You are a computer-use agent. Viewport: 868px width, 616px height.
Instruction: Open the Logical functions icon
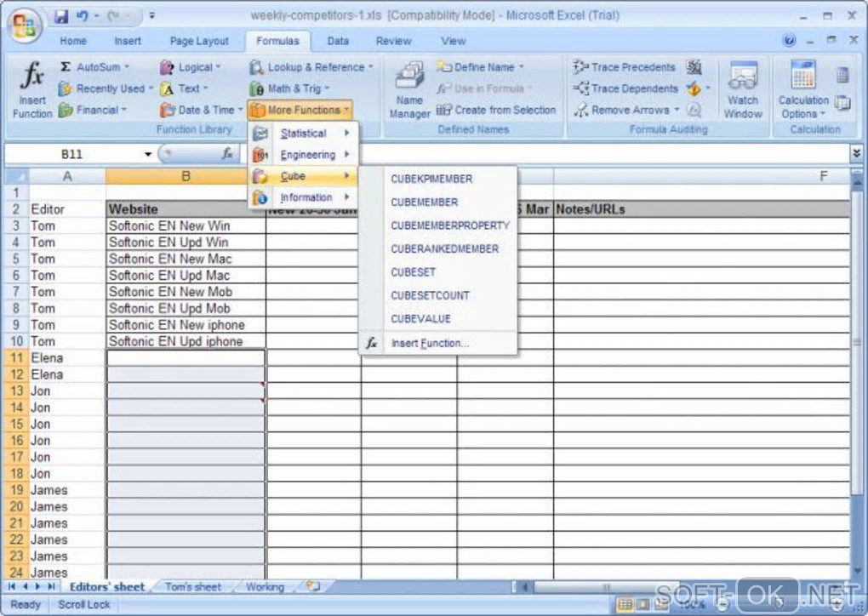tap(167, 67)
